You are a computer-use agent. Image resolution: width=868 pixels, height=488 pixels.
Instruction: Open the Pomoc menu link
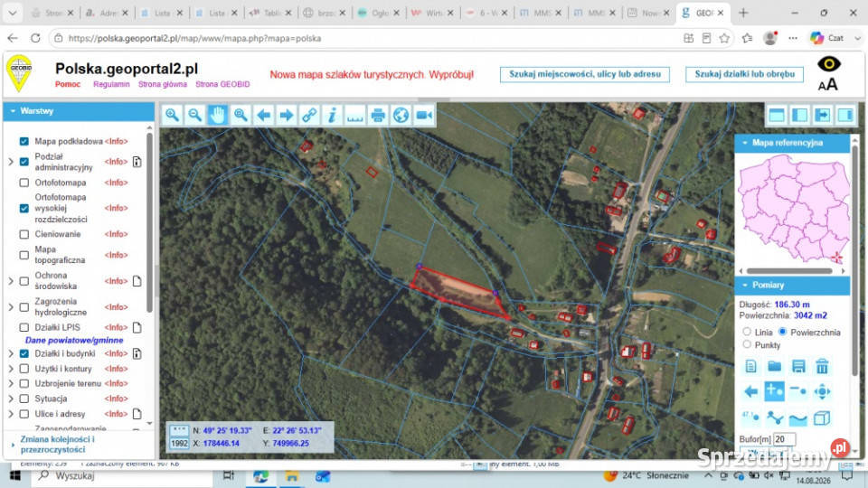tap(68, 84)
